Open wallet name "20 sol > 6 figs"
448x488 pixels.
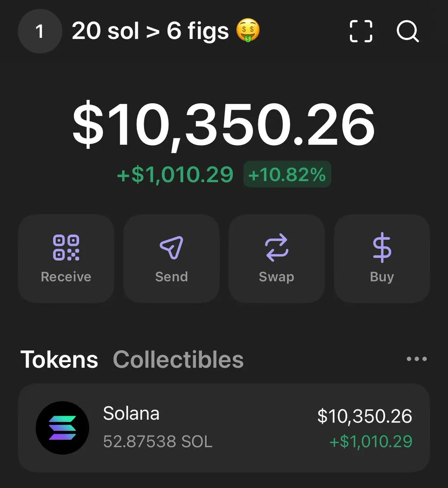(150, 31)
